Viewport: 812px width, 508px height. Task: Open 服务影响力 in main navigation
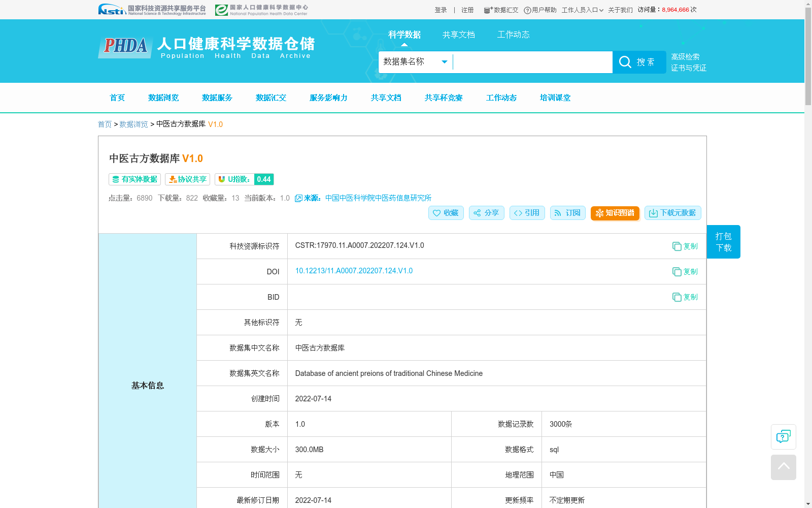[328, 98]
